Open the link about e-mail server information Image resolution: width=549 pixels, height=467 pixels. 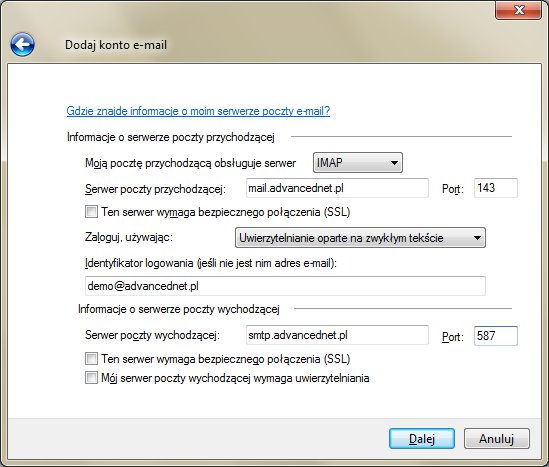pyautogui.click(x=198, y=111)
